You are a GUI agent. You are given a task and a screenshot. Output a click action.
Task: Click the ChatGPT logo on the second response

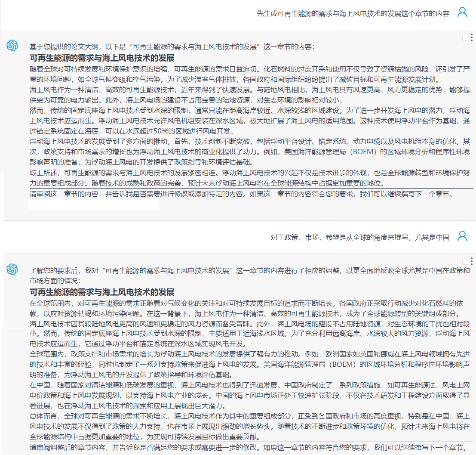tap(12, 269)
